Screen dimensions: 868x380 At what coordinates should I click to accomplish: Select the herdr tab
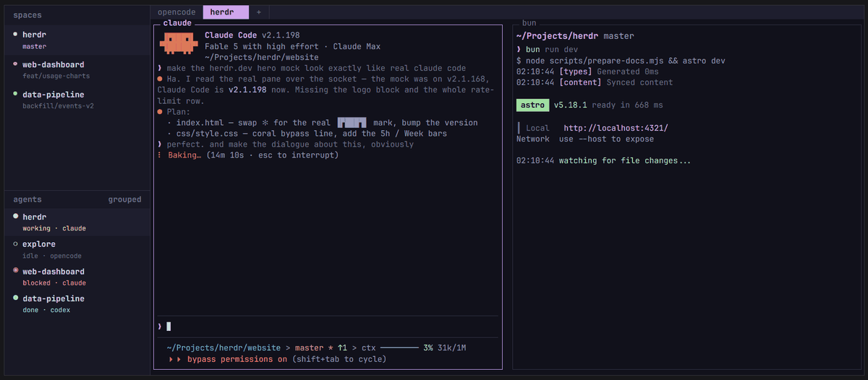point(226,12)
